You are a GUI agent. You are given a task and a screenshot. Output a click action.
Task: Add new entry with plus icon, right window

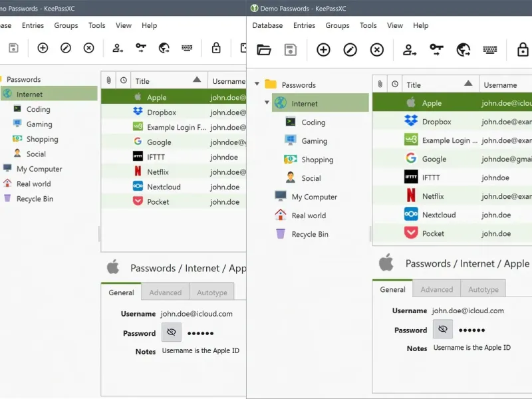[323, 49]
